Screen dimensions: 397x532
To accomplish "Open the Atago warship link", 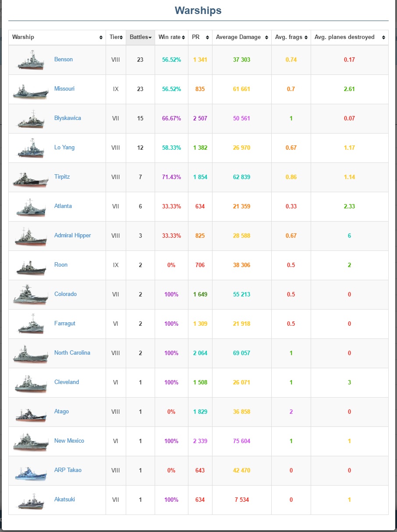I will pos(61,411).
